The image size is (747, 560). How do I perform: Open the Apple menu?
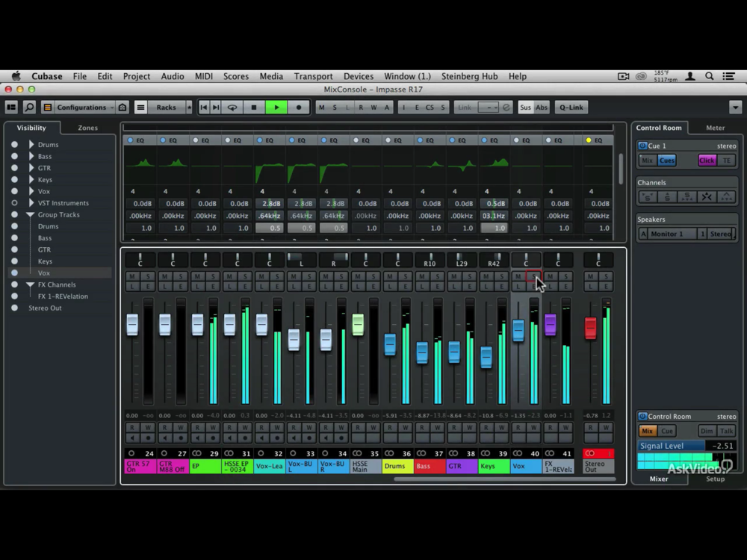click(16, 76)
